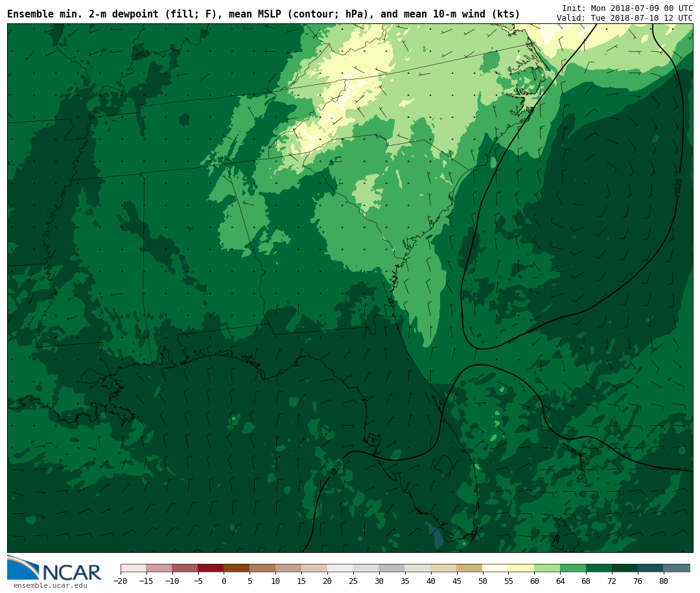Click the tan swatch between 40 and 45

pyautogui.click(x=444, y=568)
